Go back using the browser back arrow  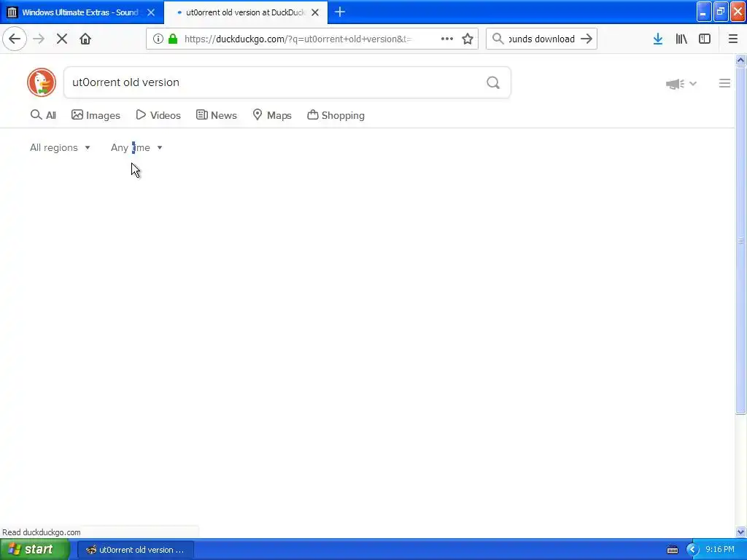pyautogui.click(x=15, y=39)
